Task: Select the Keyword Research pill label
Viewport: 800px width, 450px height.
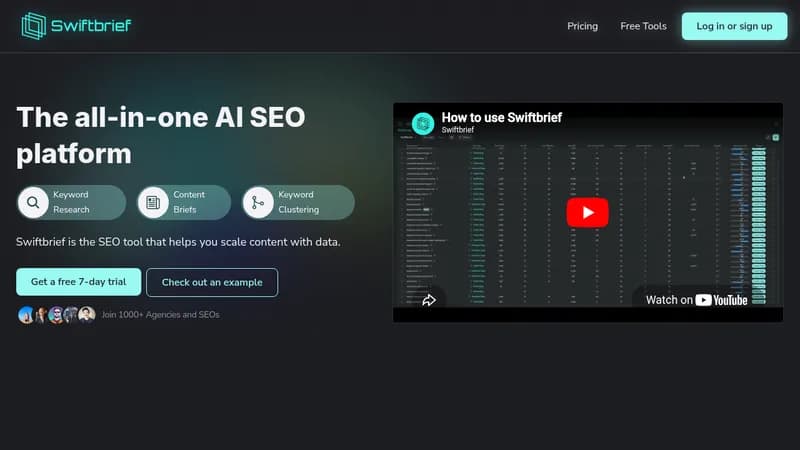Action: coord(71,202)
